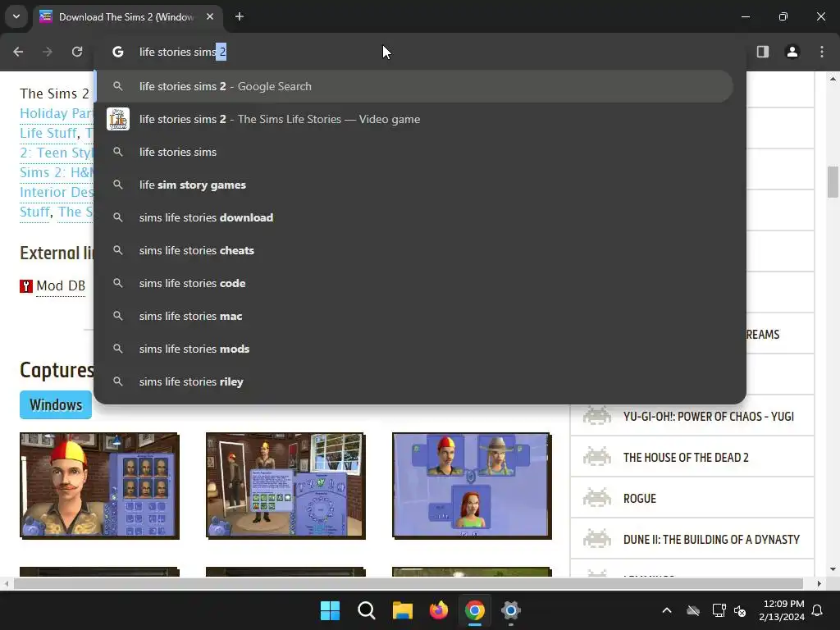This screenshot has width=840, height=630.
Task: Close the Download The Sims 2 tab
Action: coord(210,16)
